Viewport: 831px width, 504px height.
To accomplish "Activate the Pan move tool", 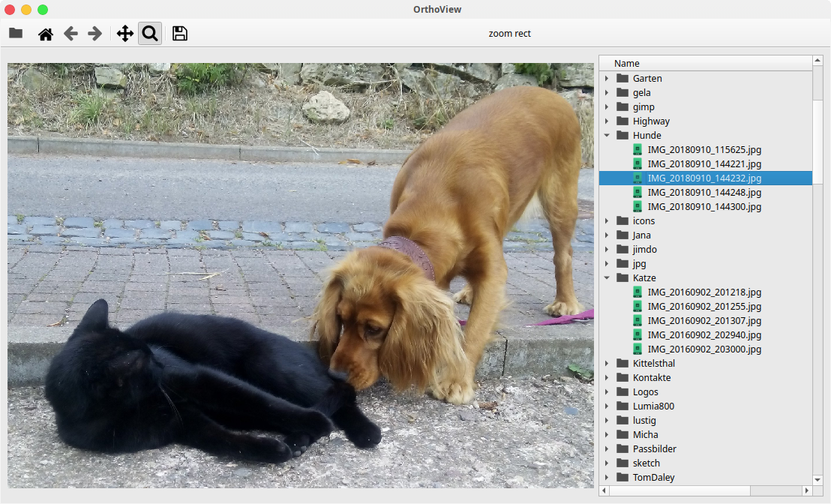I will point(125,34).
